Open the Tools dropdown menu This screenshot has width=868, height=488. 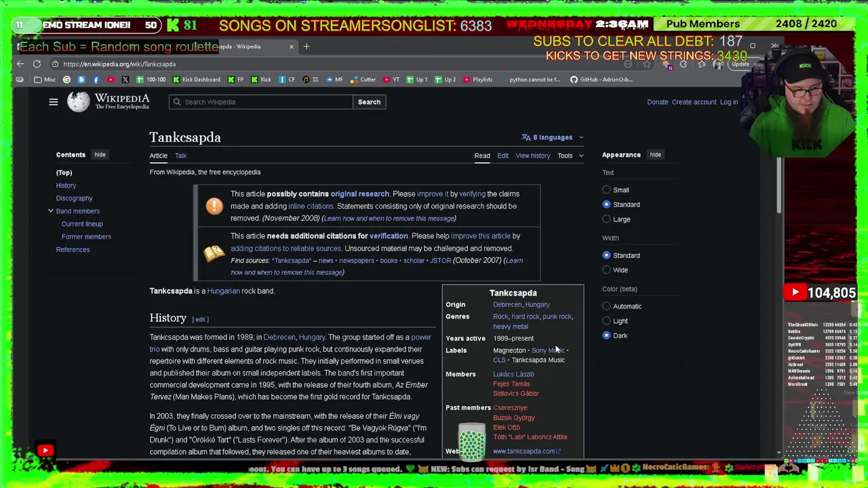pyautogui.click(x=570, y=156)
